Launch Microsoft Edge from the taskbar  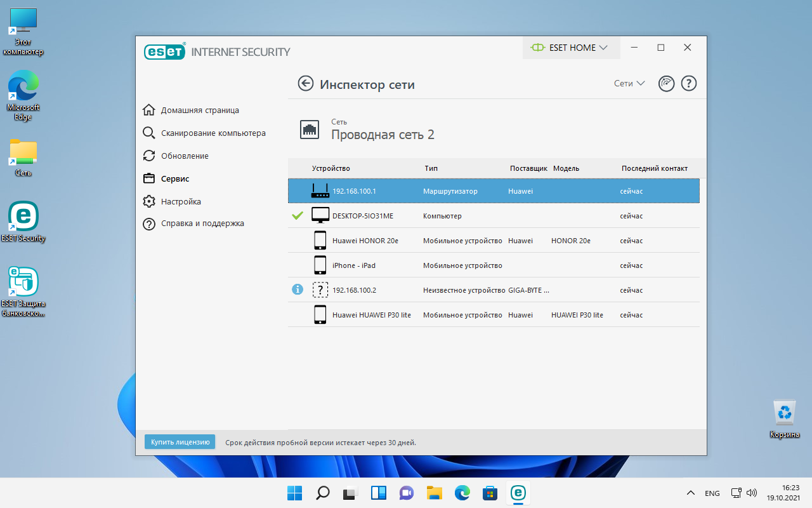(462, 493)
